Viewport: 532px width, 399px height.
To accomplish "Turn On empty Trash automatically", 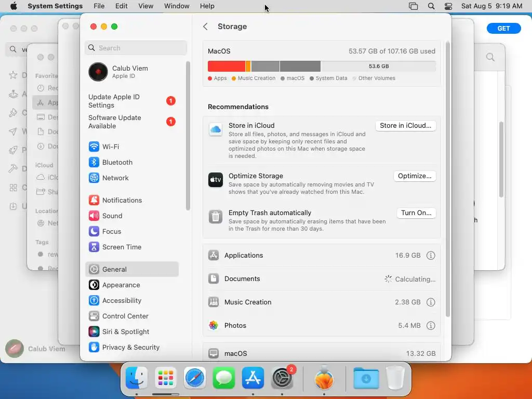I will pyautogui.click(x=416, y=213).
